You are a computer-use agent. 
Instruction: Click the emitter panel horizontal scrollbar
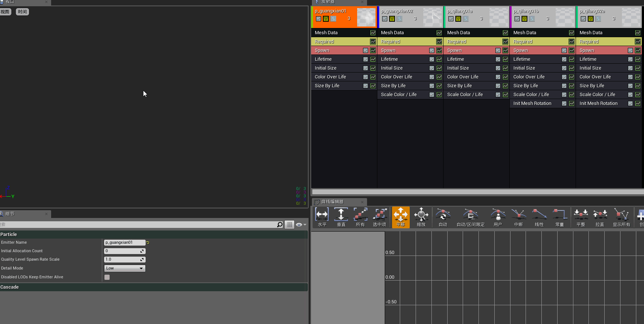[478, 192]
